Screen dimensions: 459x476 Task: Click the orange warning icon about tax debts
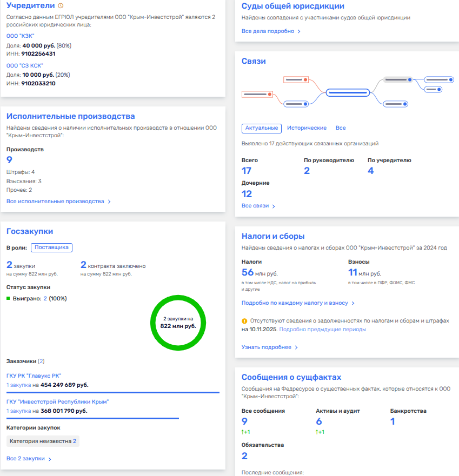click(x=244, y=321)
